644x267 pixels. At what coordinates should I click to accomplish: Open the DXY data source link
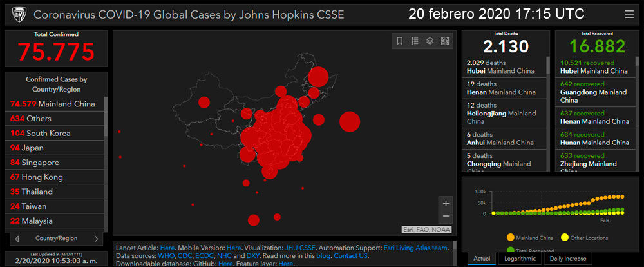tap(253, 256)
